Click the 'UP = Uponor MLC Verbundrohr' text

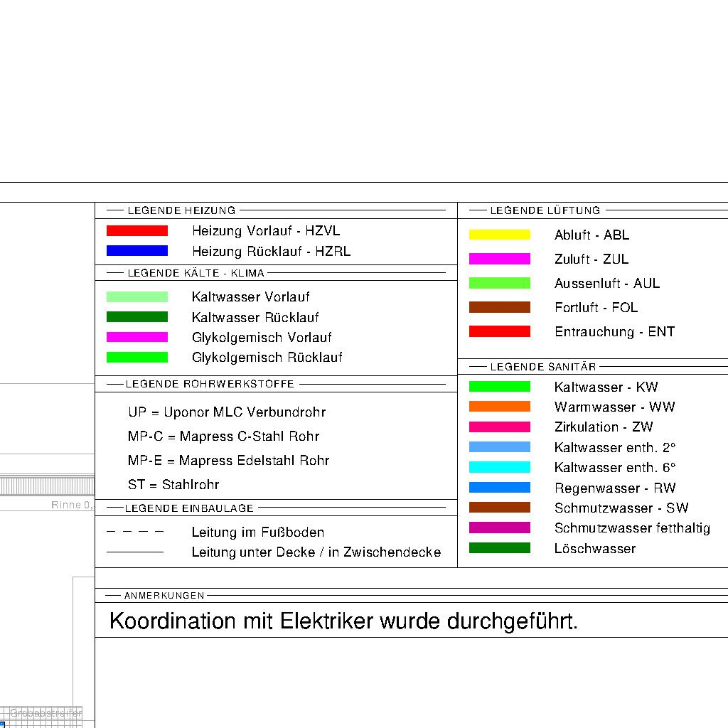(x=227, y=412)
